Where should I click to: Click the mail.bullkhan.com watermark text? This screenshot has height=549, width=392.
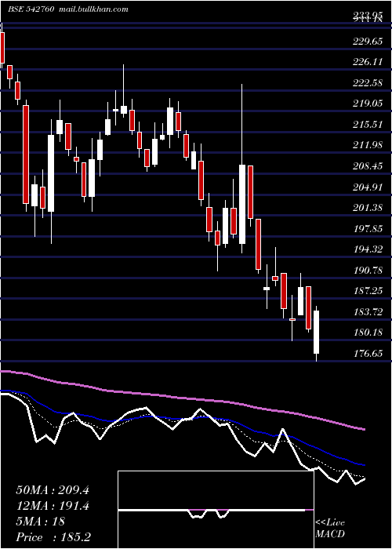click(93, 9)
